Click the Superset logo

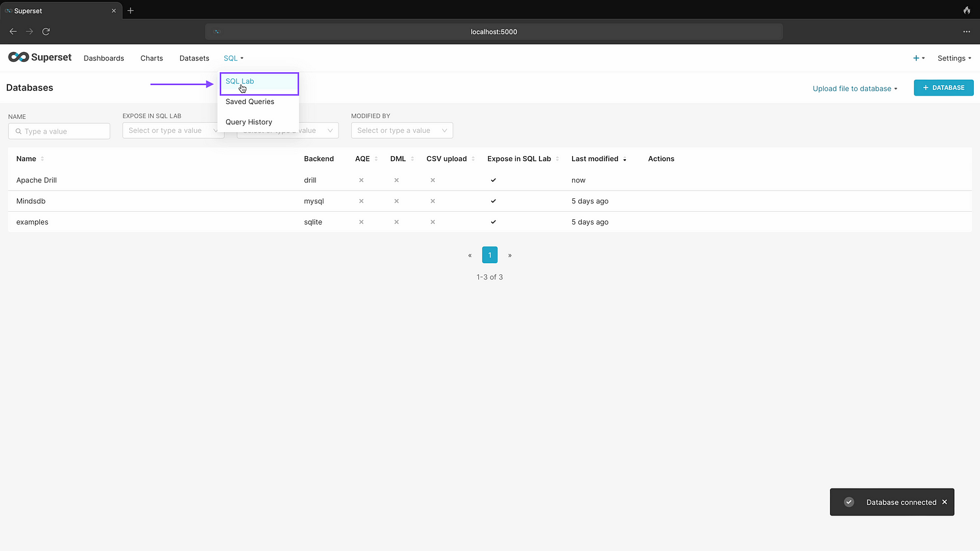[40, 58]
